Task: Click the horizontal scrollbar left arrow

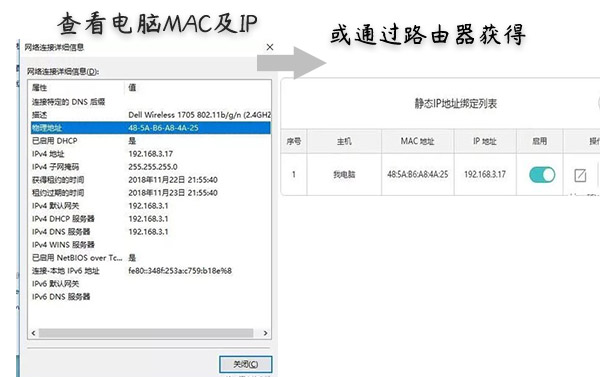Action: click(34, 333)
